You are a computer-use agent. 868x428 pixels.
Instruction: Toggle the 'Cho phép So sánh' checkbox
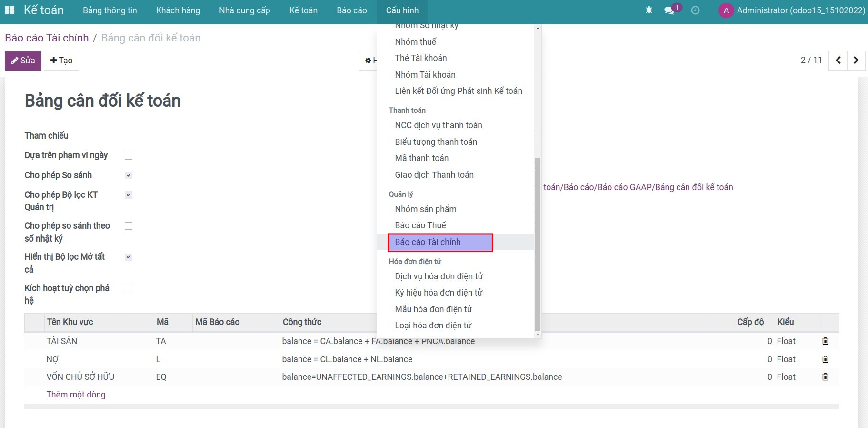[x=129, y=175]
